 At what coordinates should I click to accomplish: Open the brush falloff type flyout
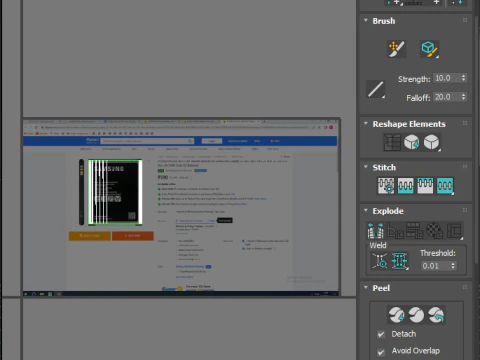376,89
